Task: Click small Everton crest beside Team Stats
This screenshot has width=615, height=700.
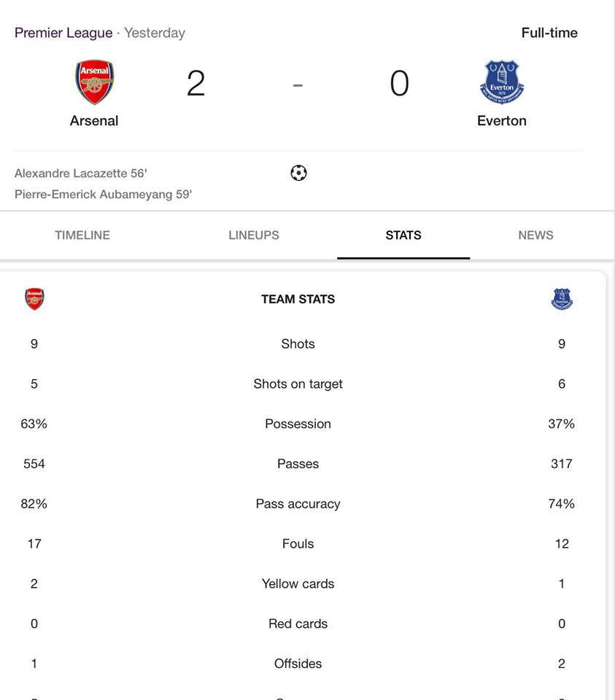Action: click(x=562, y=299)
